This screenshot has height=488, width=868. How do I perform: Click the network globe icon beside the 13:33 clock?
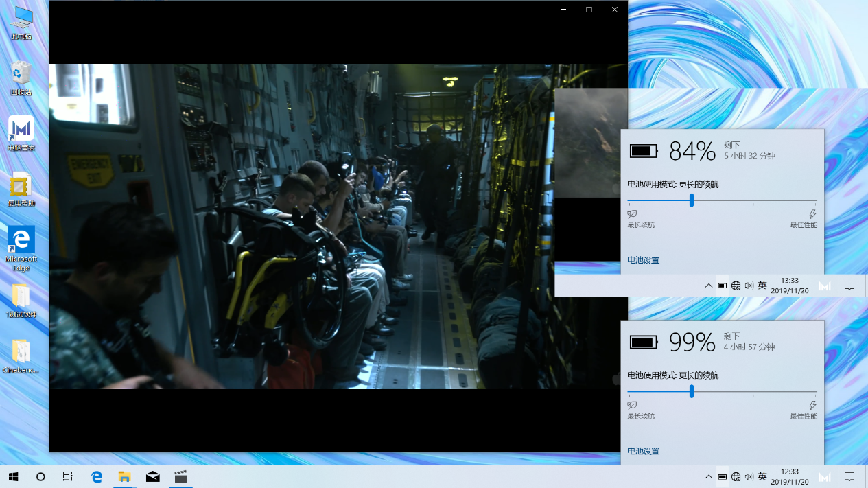[736, 286]
